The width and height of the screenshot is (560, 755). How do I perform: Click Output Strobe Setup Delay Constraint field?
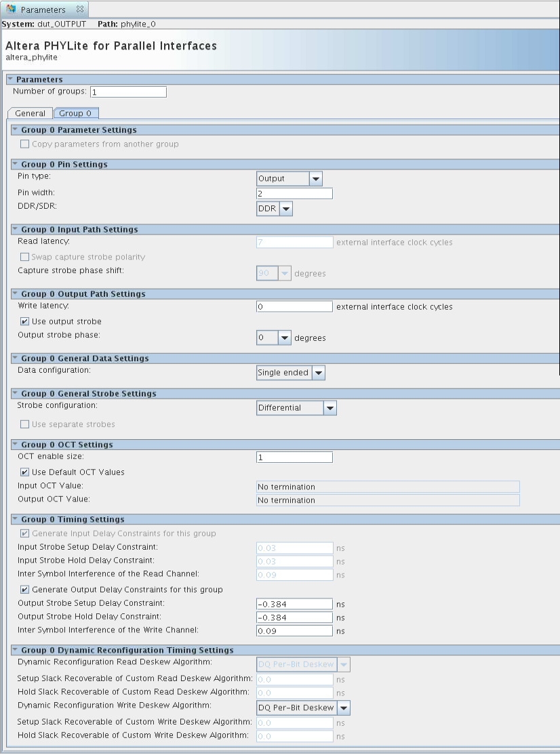coord(294,604)
